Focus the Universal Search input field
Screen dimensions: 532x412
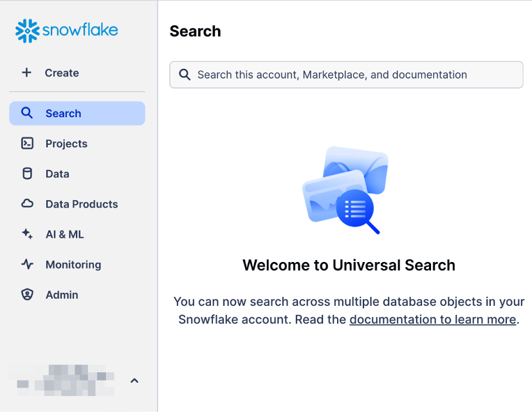coord(354,75)
